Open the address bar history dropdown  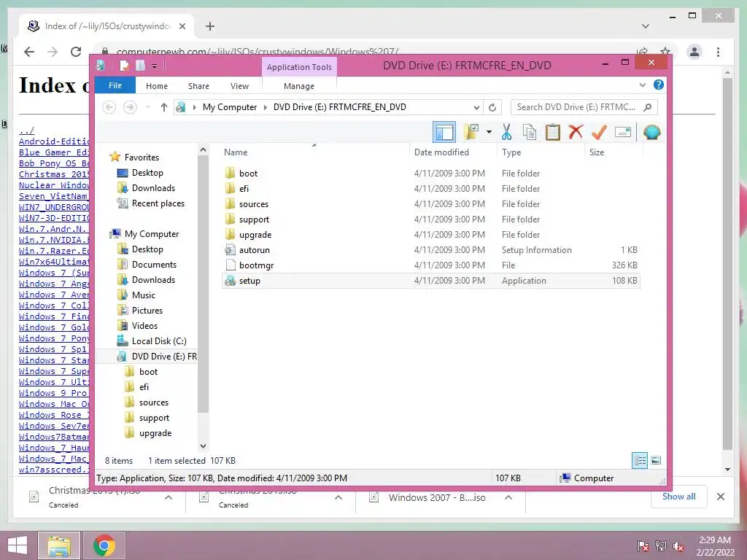tap(476, 108)
